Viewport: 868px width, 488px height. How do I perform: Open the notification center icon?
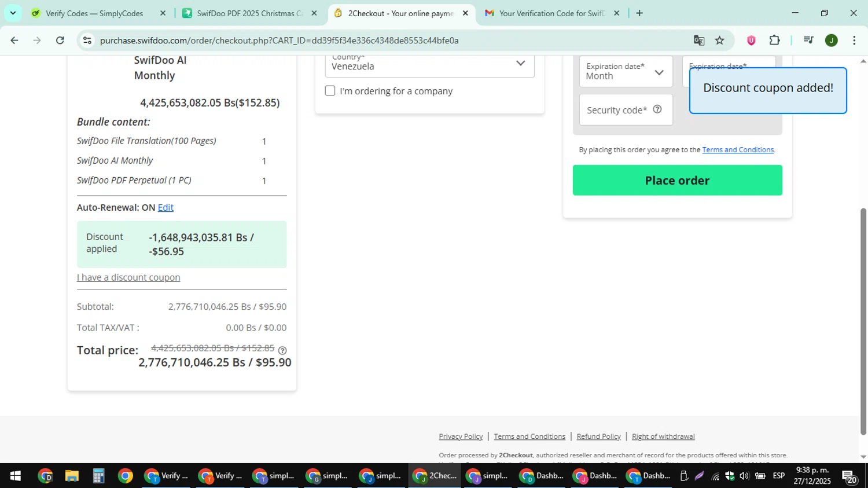coord(849,476)
